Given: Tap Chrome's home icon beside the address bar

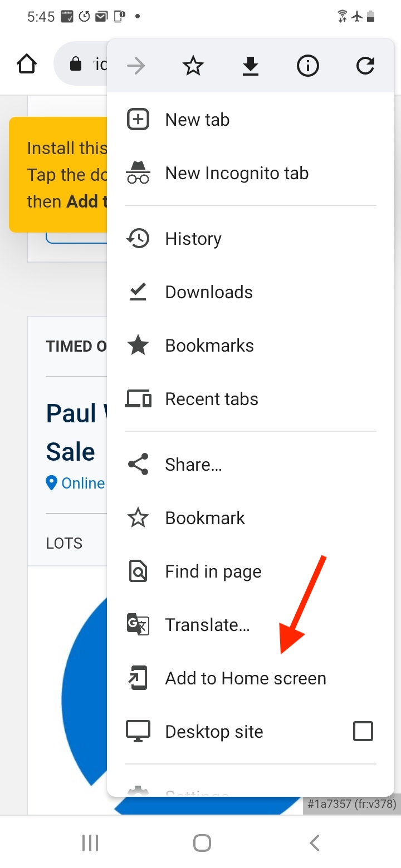Looking at the screenshot, I should point(26,63).
